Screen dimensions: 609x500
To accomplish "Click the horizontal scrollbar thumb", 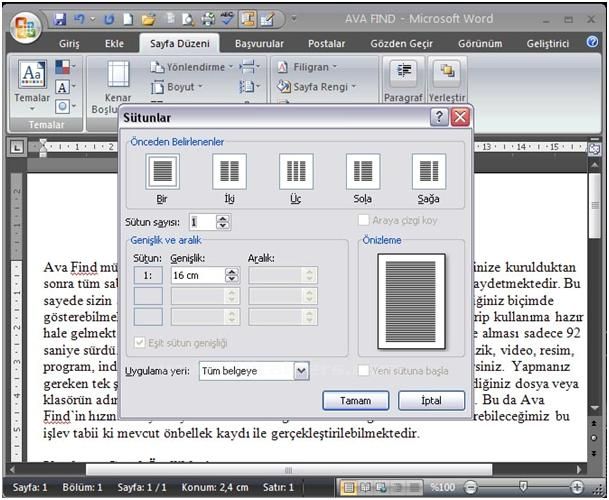I will click(x=289, y=470).
